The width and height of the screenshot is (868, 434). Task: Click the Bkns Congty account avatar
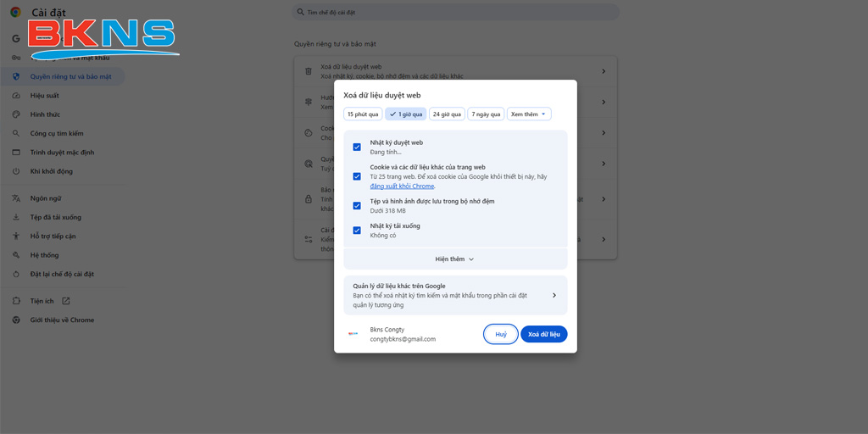(353, 334)
